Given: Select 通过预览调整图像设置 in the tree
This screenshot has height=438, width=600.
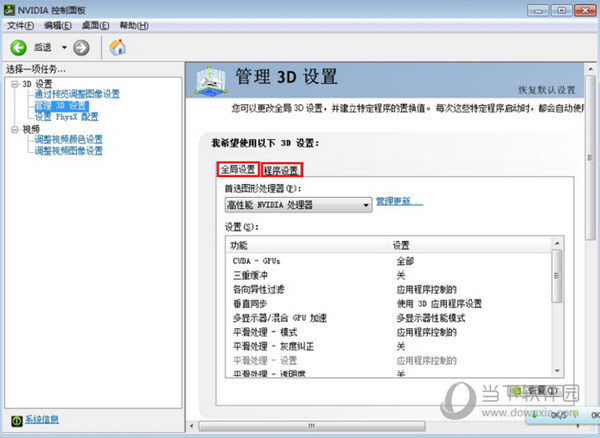Looking at the screenshot, I should click(77, 94).
